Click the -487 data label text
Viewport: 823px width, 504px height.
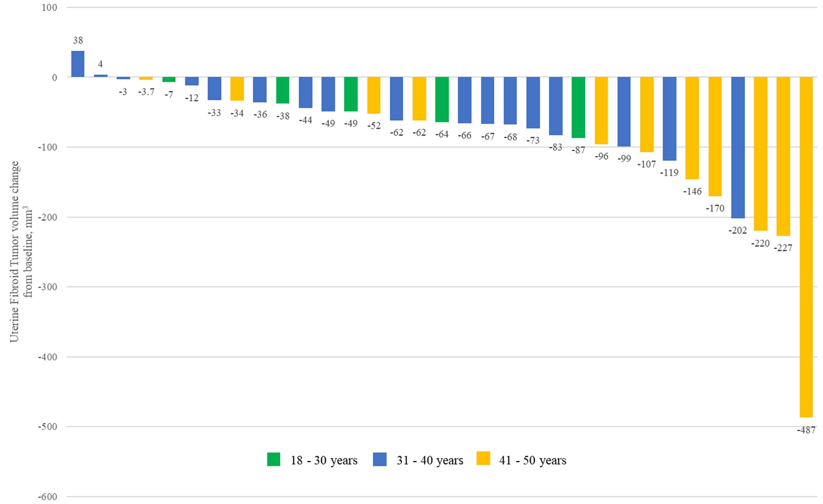806,430
